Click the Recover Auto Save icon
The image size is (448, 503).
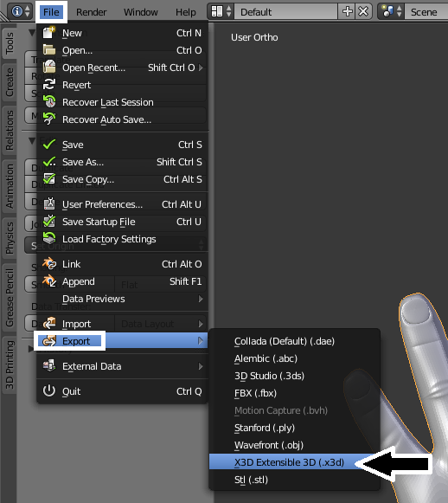coord(49,119)
